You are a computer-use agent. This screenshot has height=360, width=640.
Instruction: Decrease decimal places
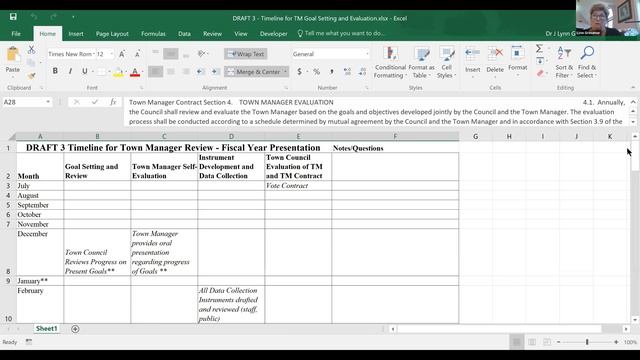click(362, 72)
